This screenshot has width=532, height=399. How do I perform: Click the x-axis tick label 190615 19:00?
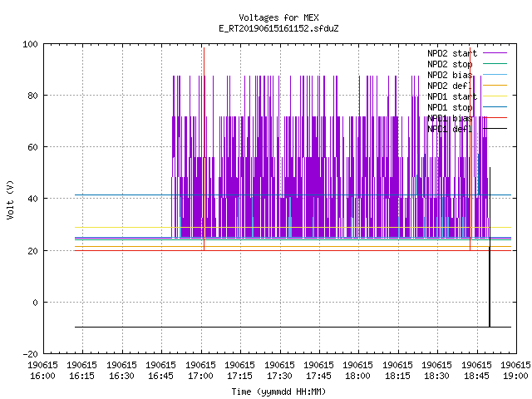[x=515, y=371]
